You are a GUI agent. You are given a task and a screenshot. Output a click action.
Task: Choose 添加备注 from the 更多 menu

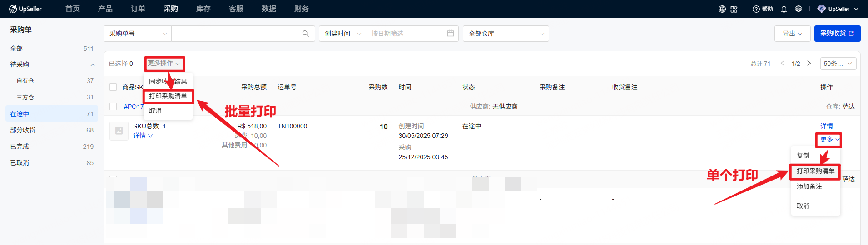pyautogui.click(x=809, y=186)
